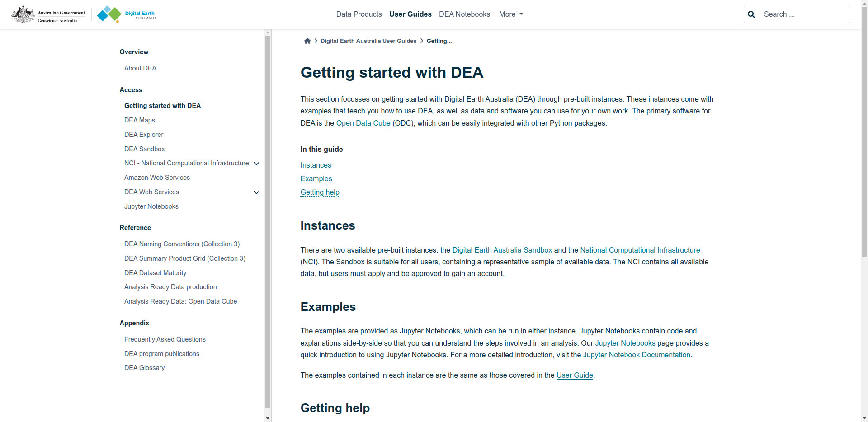Expand the NCI sidebar section chevron
Screen dimensions: 868x422
point(256,164)
